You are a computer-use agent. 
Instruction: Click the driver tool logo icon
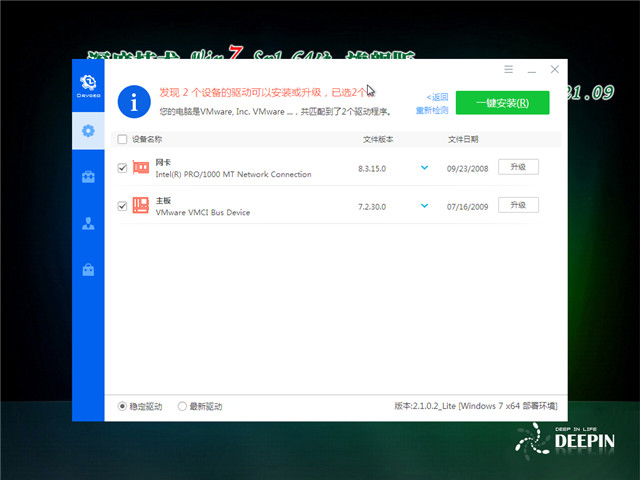click(88, 86)
